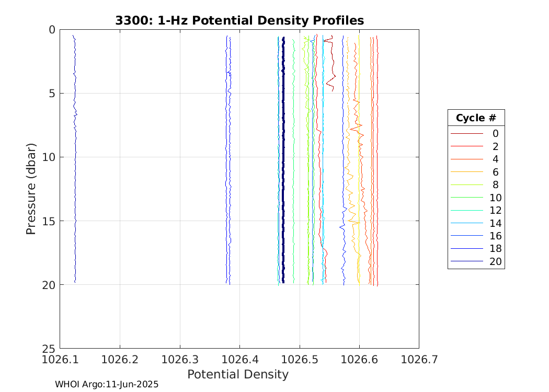Click x-axis tick label 1026.2
The image size is (549, 392).
120,360
